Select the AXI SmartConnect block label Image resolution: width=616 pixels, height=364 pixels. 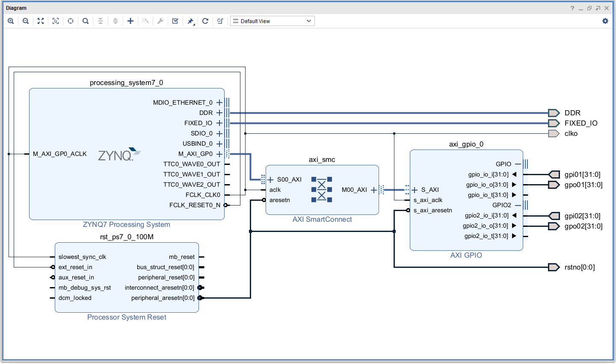(322, 219)
